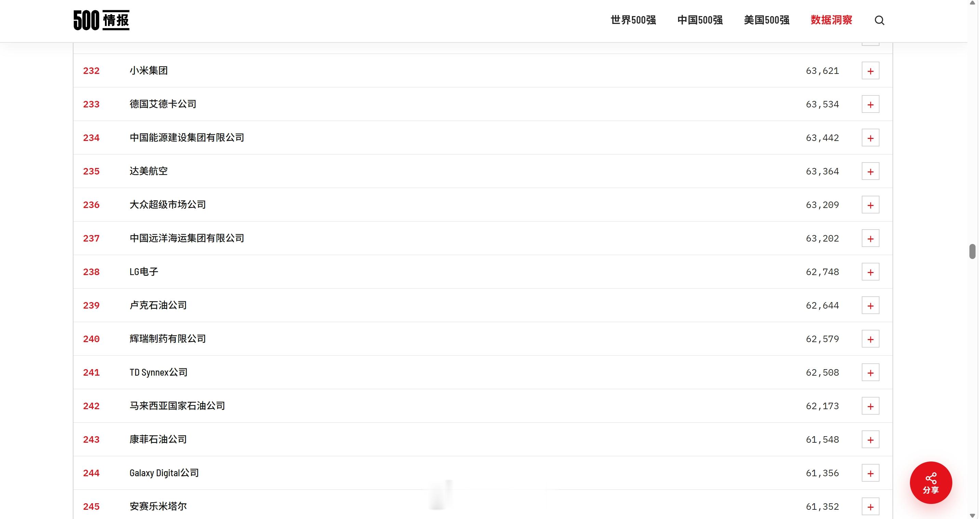980x519 pixels.
Task: Click revenue value 63,209
Action: coord(822,205)
